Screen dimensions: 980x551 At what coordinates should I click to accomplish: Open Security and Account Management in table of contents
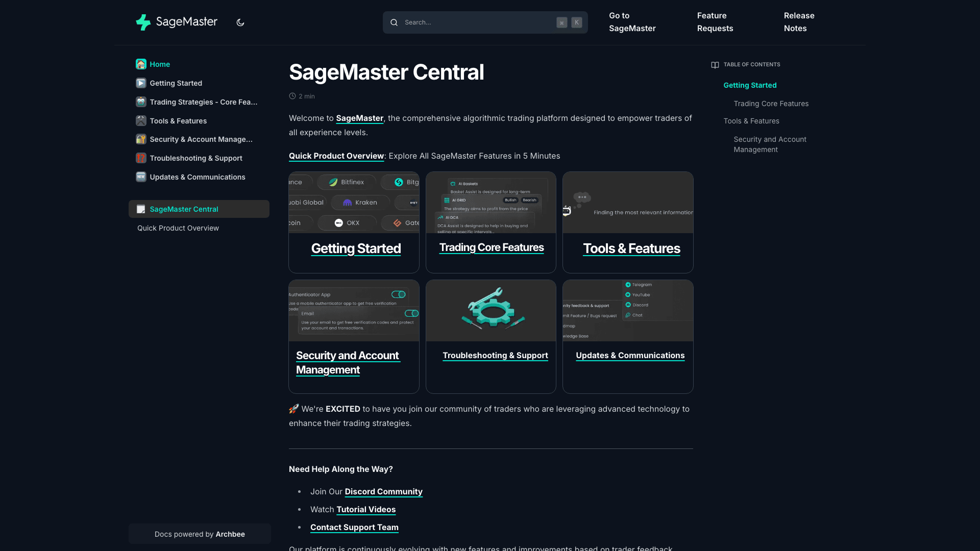770,144
